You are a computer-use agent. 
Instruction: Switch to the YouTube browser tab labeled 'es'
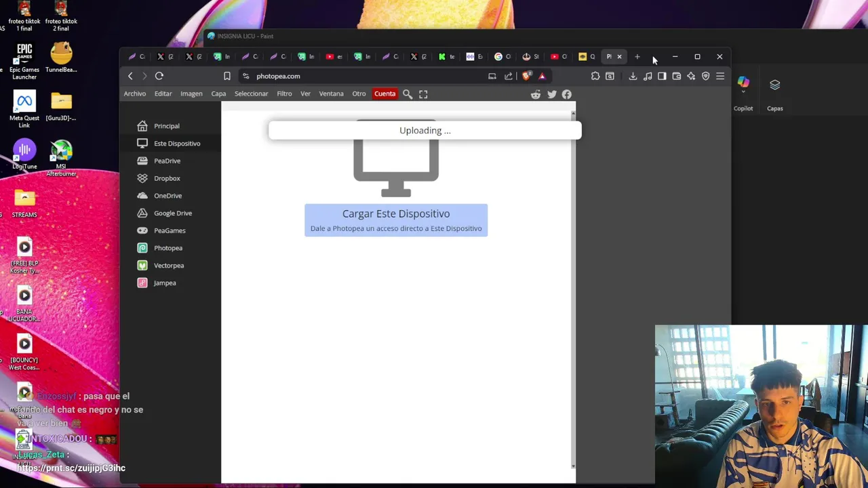(x=334, y=57)
